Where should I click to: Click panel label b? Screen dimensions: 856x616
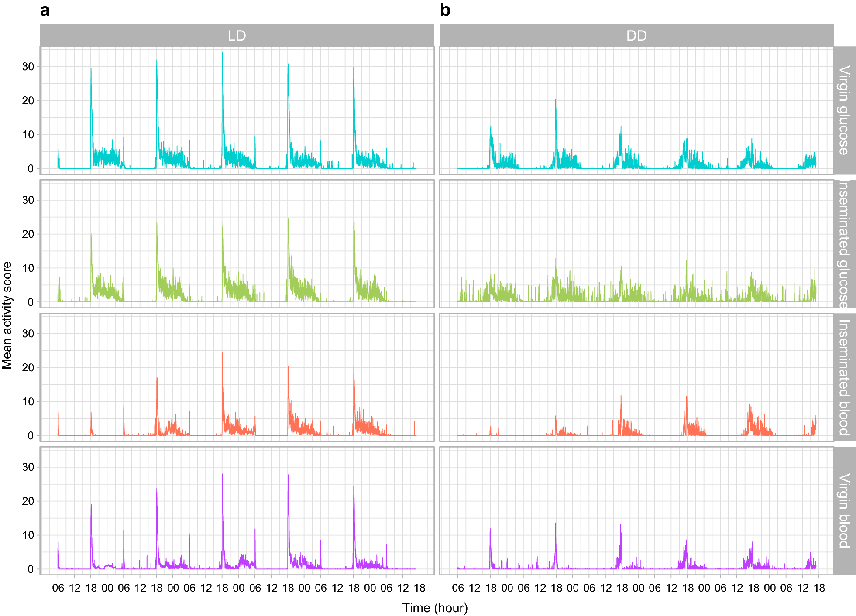445,10
